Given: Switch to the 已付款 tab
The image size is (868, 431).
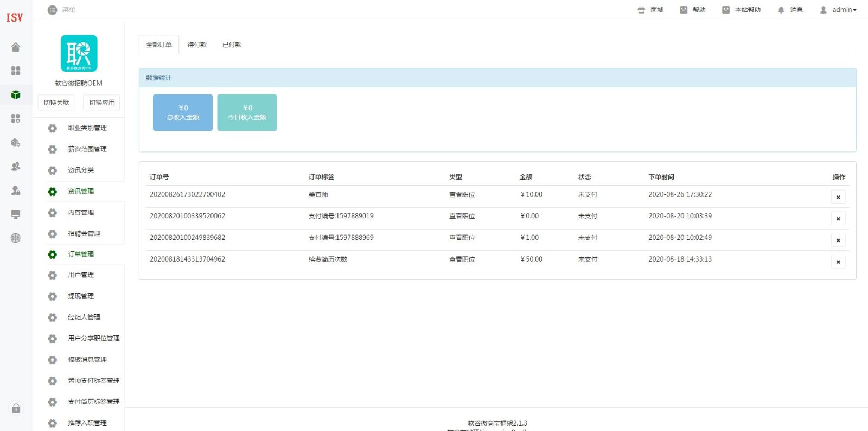Looking at the screenshot, I should coord(232,45).
